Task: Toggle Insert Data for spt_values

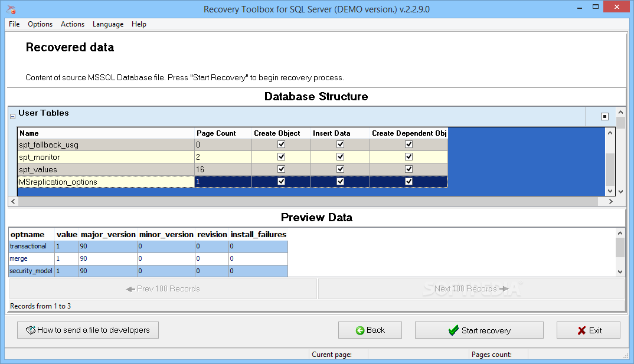Action: (341, 169)
